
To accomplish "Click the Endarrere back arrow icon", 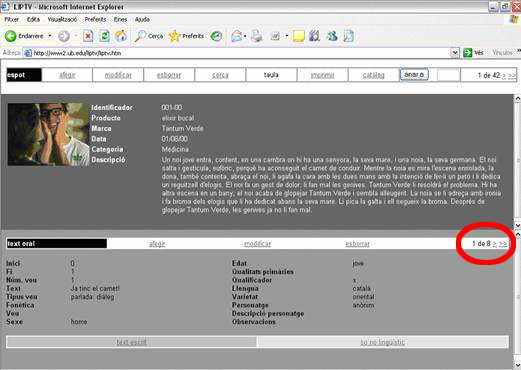I will pos(10,36).
